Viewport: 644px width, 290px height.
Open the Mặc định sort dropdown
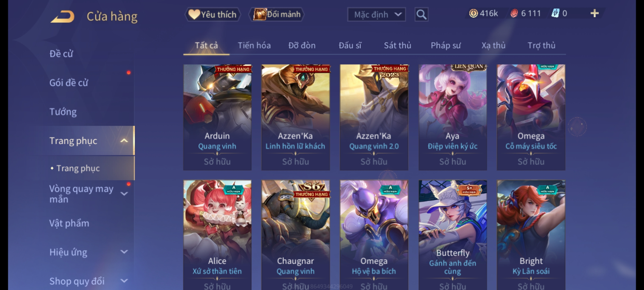(x=376, y=15)
